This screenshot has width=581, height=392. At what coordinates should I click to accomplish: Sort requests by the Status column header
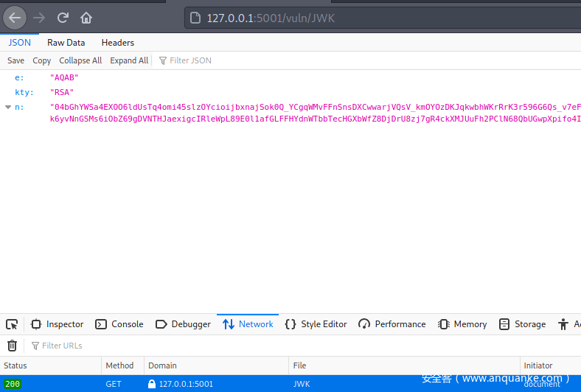(51, 365)
